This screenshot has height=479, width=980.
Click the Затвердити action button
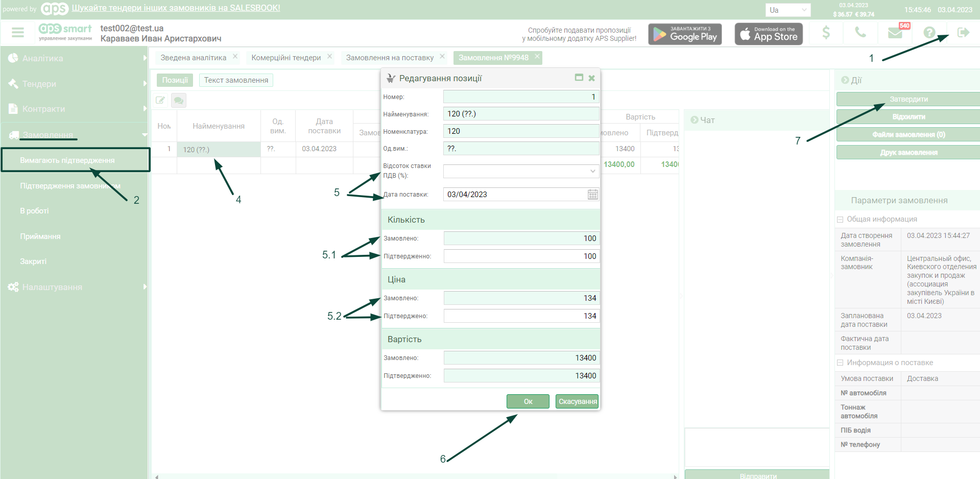pos(909,99)
